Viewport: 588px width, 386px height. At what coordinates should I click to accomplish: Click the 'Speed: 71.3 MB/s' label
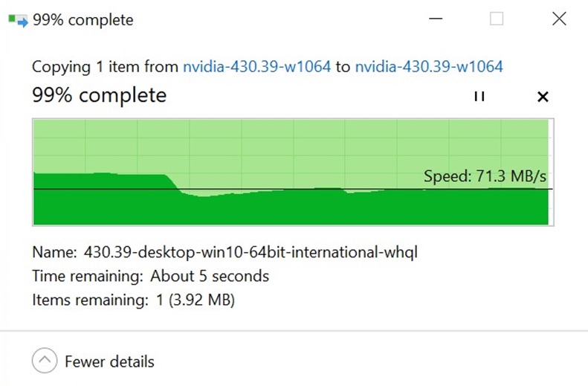coord(485,176)
